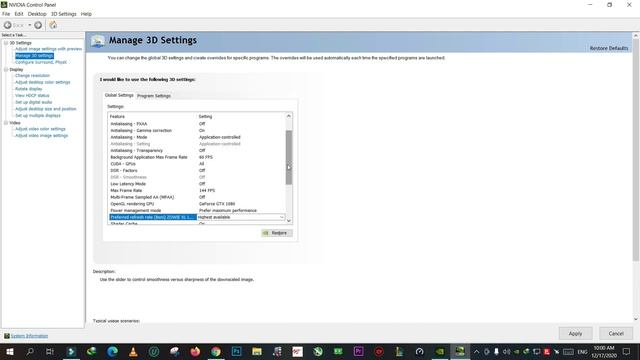Click Restore Defaults link in header
This screenshot has width=640, height=360.
tap(609, 48)
